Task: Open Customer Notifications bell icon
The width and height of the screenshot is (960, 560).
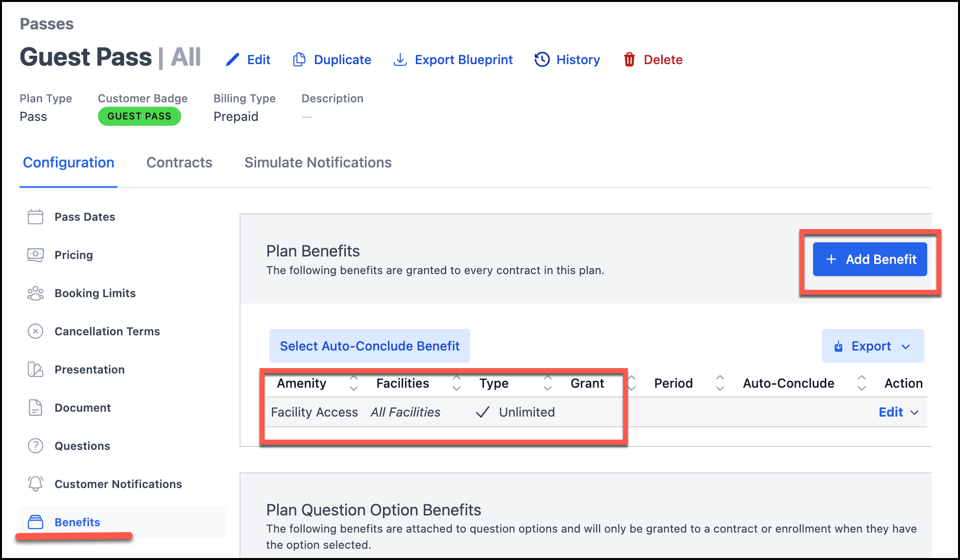Action: (x=35, y=484)
